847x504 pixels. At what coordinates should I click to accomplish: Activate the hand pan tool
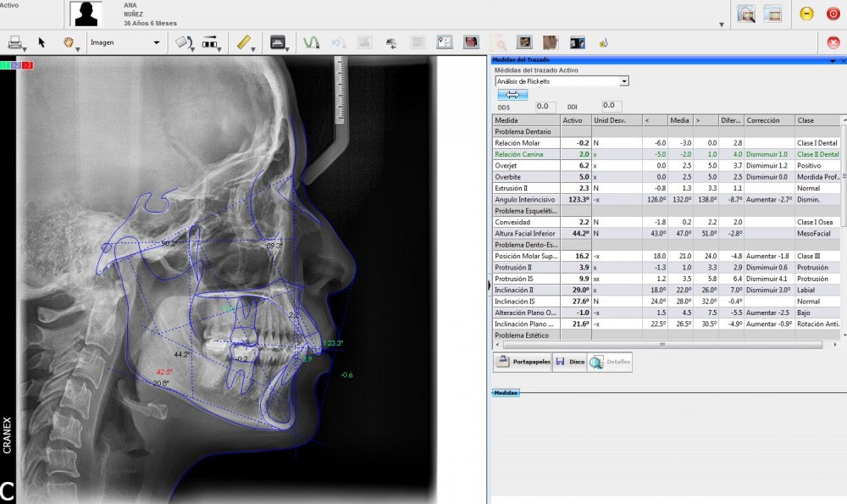pos(68,42)
